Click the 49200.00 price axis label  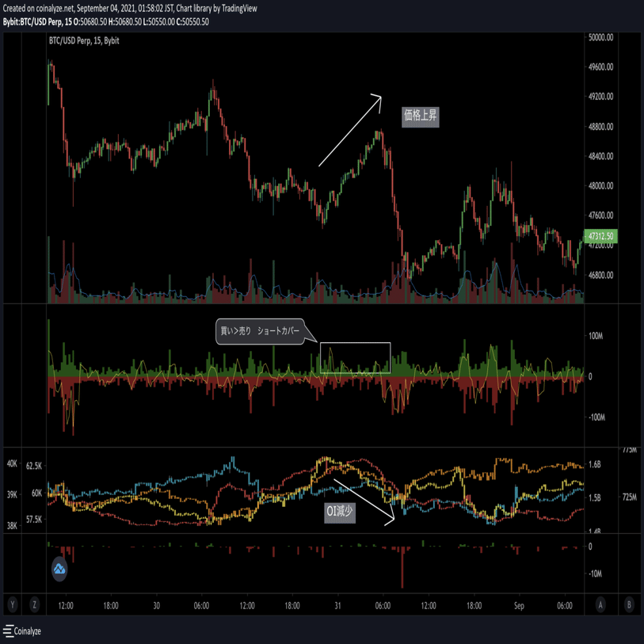600,97
